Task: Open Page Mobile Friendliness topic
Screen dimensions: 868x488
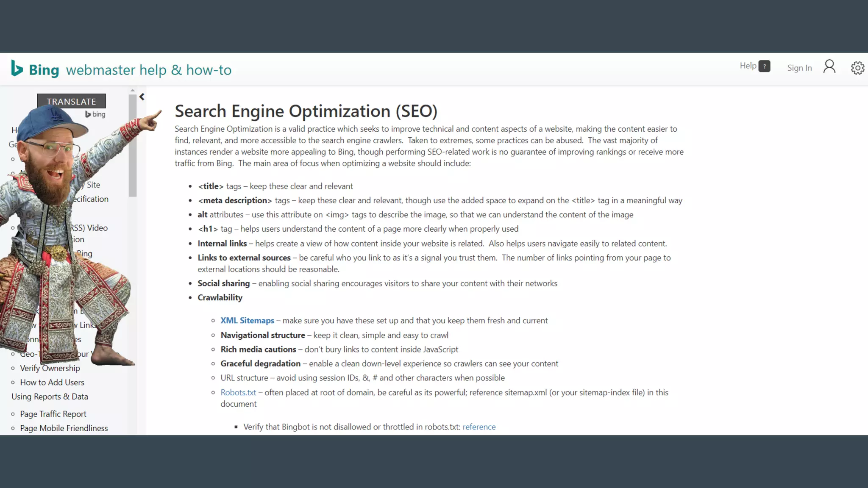Action: 64,428
